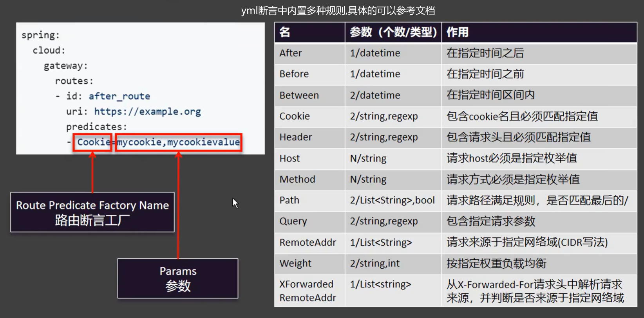Click the 'RemoteAddr' predicate name cell
Viewport: 644px width, 318px height.
(x=309, y=243)
